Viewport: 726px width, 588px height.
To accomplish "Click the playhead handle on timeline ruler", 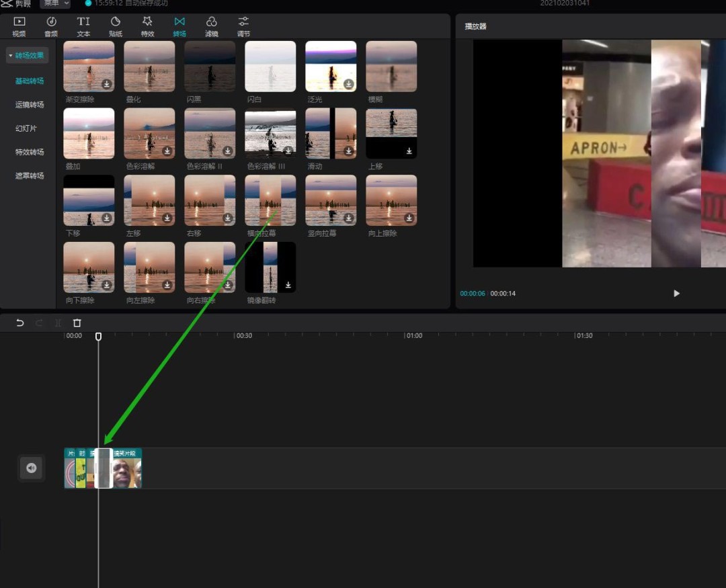I will tap(98, 336).
